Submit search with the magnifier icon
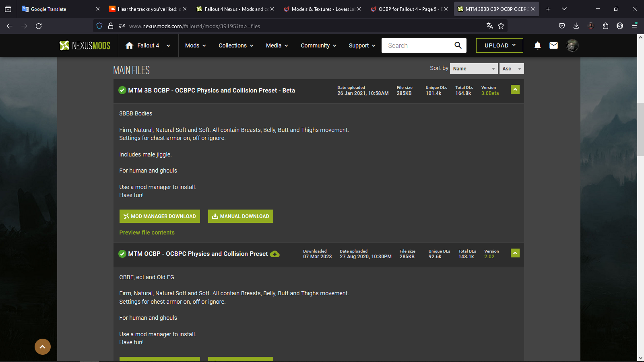This screenshot has height=362, width=644. pyautogui.click(x=458, y=45)
